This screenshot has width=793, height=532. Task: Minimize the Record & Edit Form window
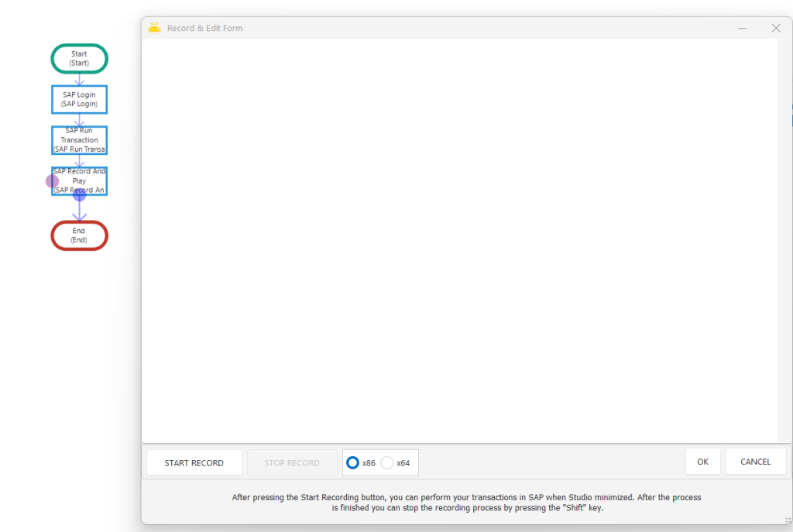(743, 28)
